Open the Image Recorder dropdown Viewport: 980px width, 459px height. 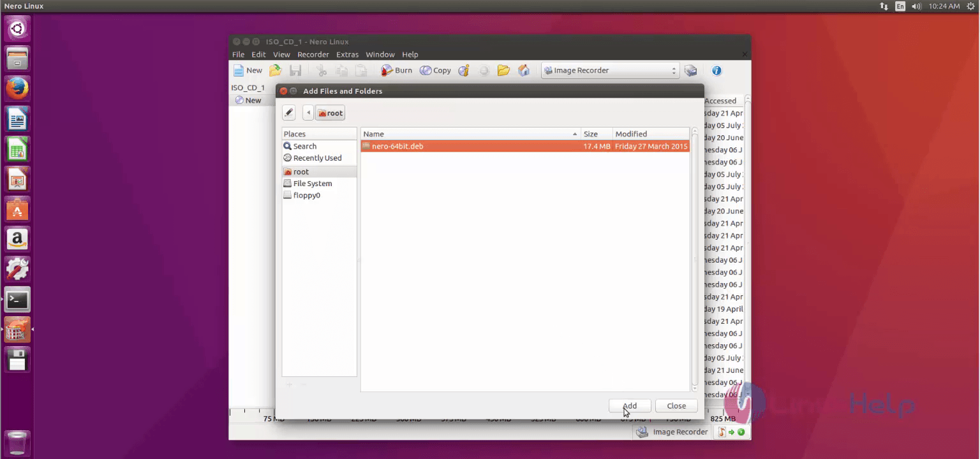coord(610,71)
